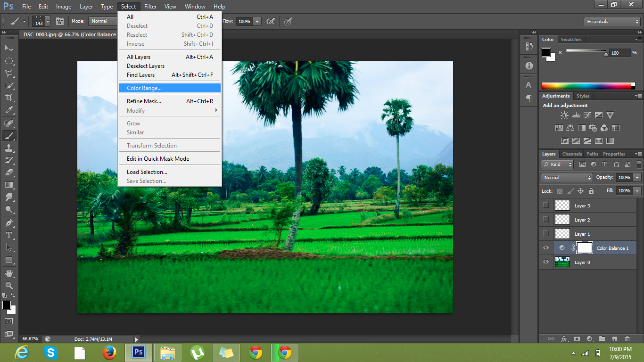Toggle lock all for layer
Viewport: 644px width, 362px height.
[591, 191]
